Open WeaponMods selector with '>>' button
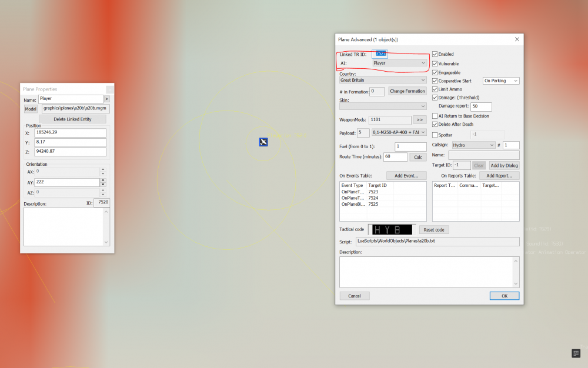588x368 pixels. tap(420, 119)
